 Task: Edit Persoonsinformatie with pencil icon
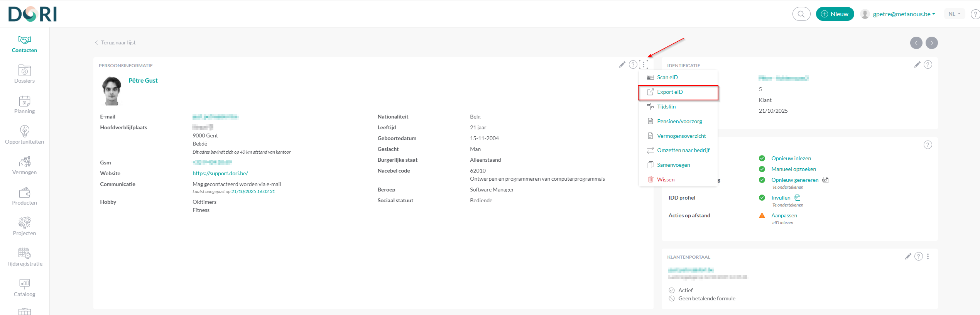(622, 65)
